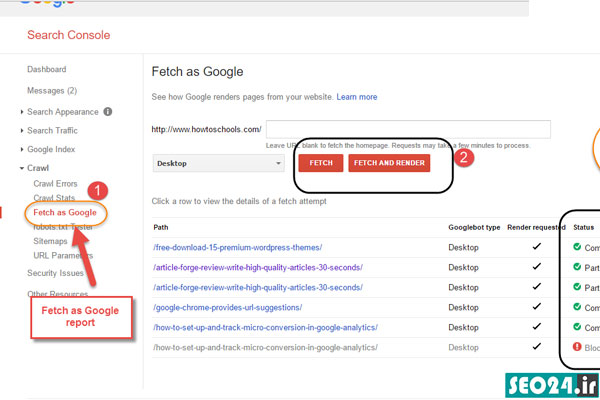Click the FETCH button

pyautogui.click(x=321, y=163)
